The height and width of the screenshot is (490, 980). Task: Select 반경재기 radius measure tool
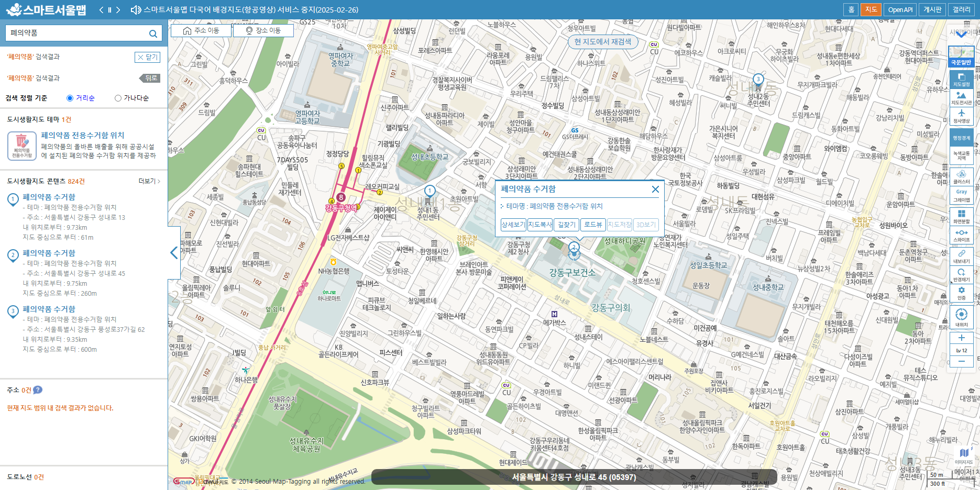tap(961, 274)
